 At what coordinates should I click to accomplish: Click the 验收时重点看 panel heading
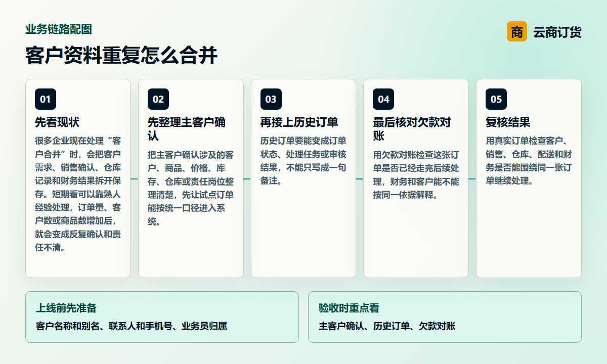(349, 308)
